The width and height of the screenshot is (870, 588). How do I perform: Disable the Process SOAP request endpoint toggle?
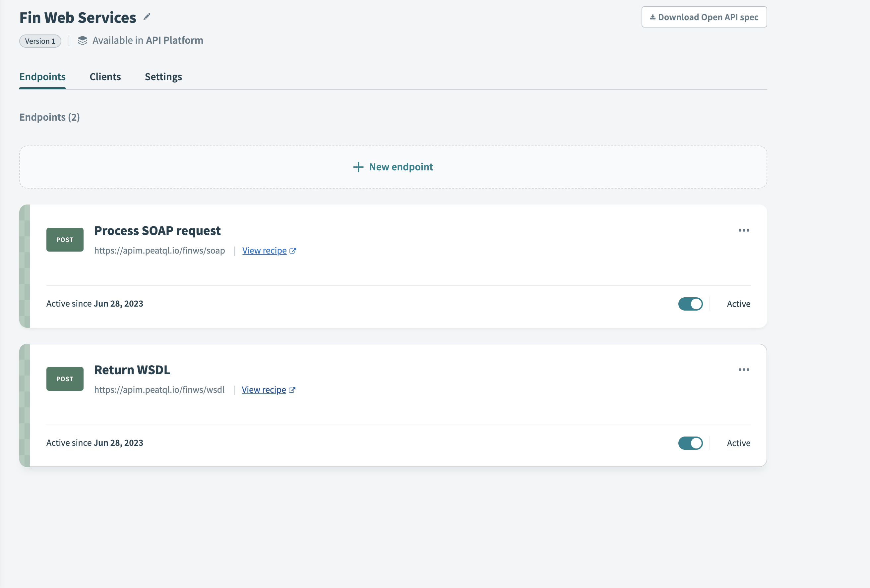point(690,304)
